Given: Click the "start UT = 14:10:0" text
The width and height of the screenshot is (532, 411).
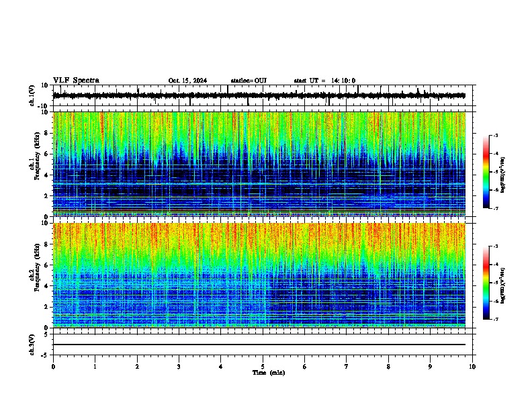Looking at the screenshot, I should (x=324, y=81).
